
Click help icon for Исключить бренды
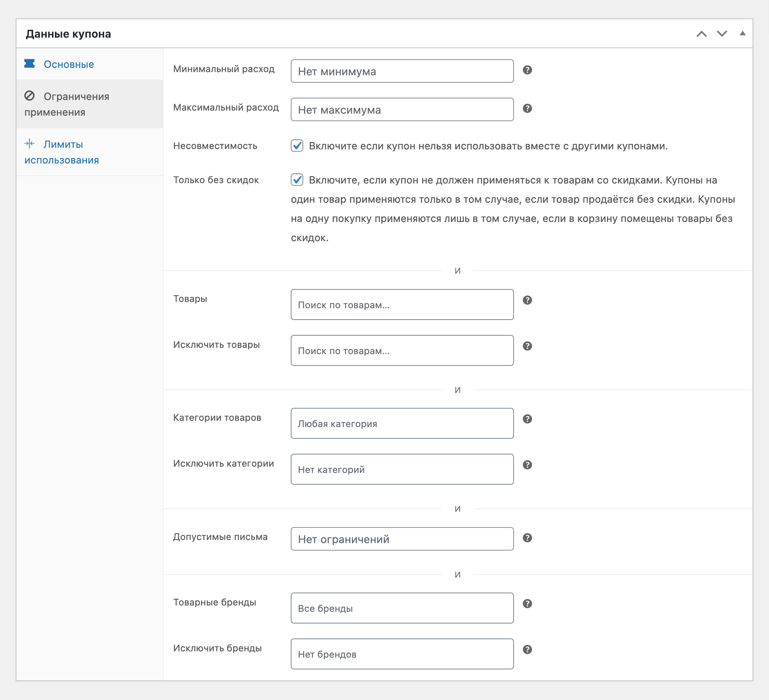527,649
